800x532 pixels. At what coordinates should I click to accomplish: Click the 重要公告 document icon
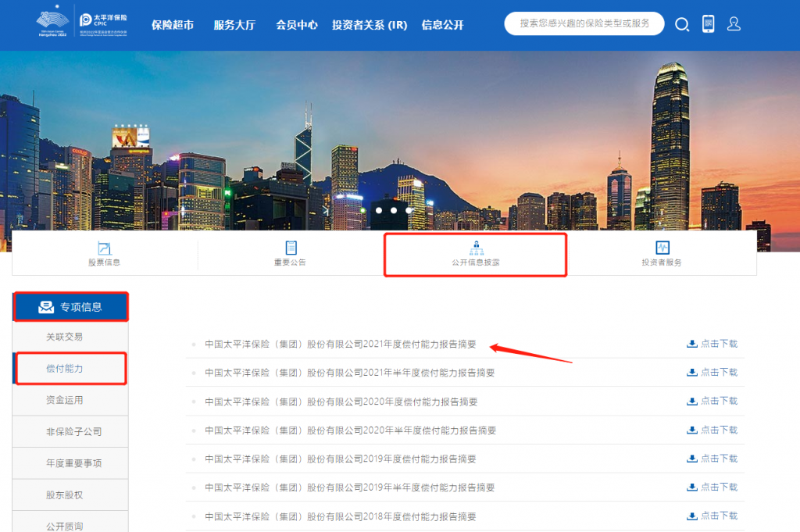click(291, 248)
